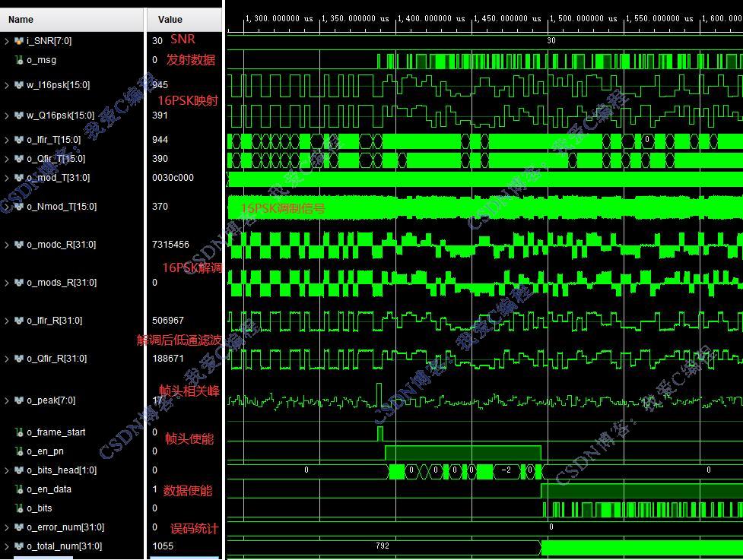Expand the w_I16psk[15:0] signal bus

pyautogui.click(x=7, y=85)
